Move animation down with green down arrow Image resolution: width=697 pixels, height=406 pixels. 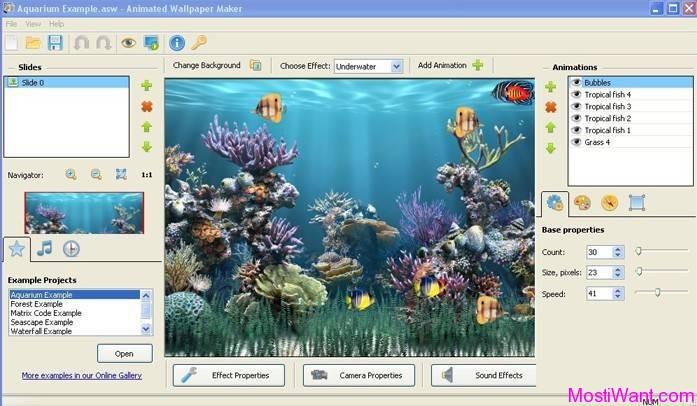coord(550,148)
